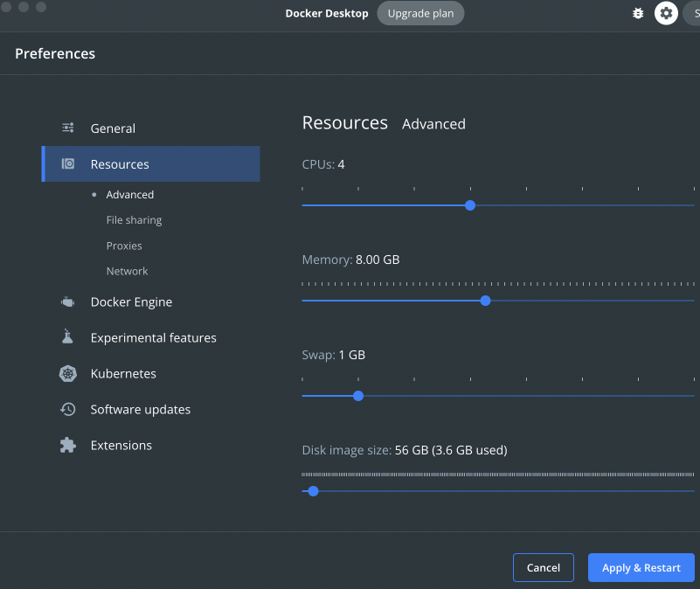This screenshot has height=589, width=700.
Task: Open the troubleshoot bug icon
Action: 638,13
